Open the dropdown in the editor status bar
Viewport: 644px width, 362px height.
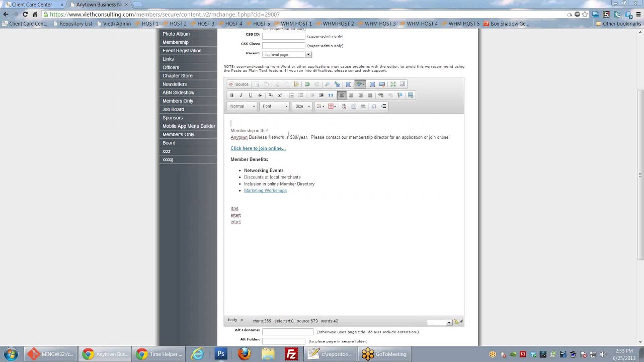440,322
